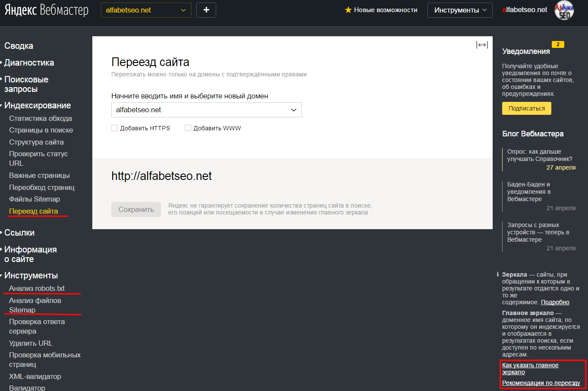
Task: Open the Рекомендации по переезду link
Action: (541, 383)
